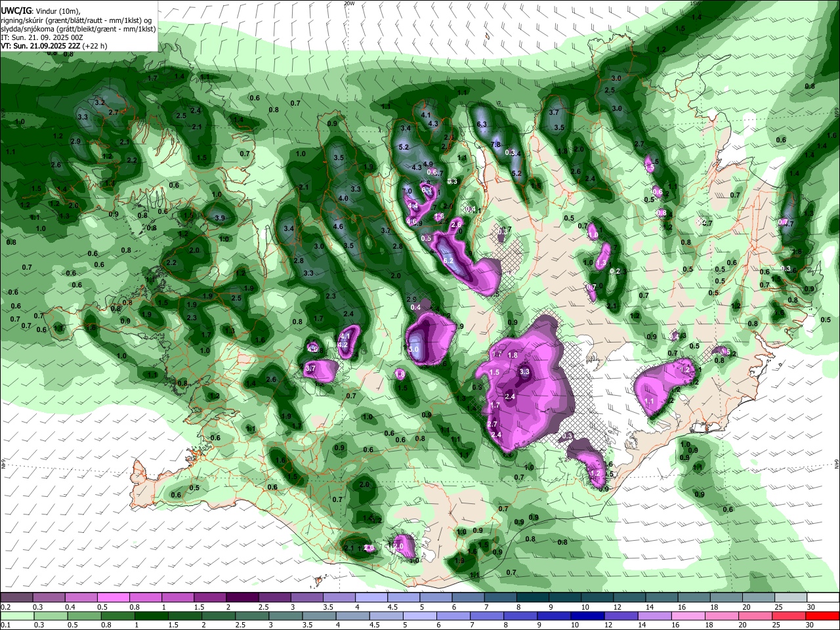Click the 7.8 precipitation value on the map
This screenshot has width=840, height=630.
tap(496, 144)
